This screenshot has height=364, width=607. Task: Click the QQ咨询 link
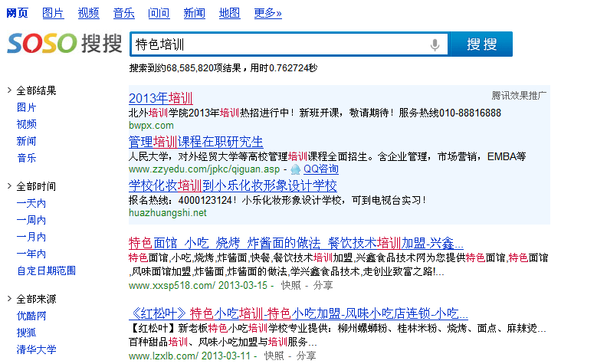pos(321,169)
